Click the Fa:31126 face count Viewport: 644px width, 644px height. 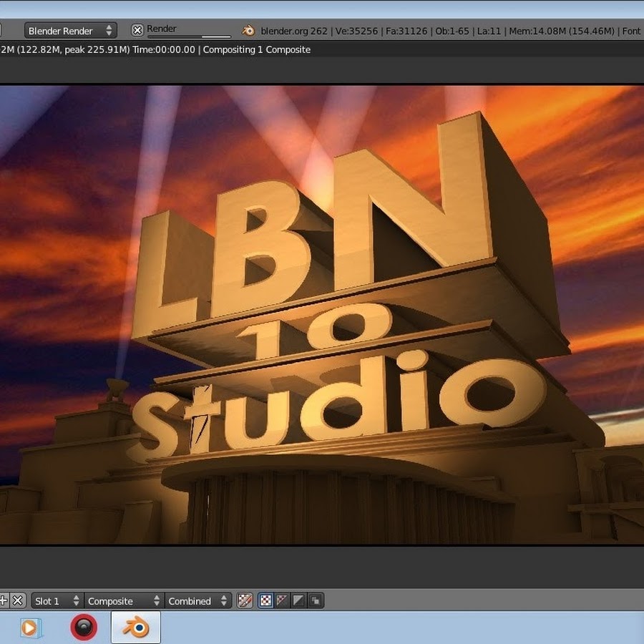tap(406, 31)
